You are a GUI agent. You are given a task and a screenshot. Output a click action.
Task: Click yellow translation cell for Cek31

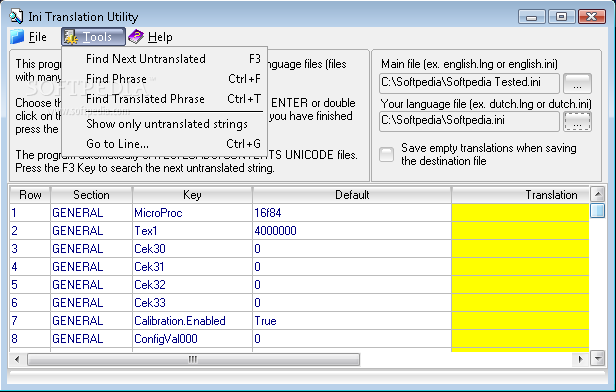pos(520,267)
